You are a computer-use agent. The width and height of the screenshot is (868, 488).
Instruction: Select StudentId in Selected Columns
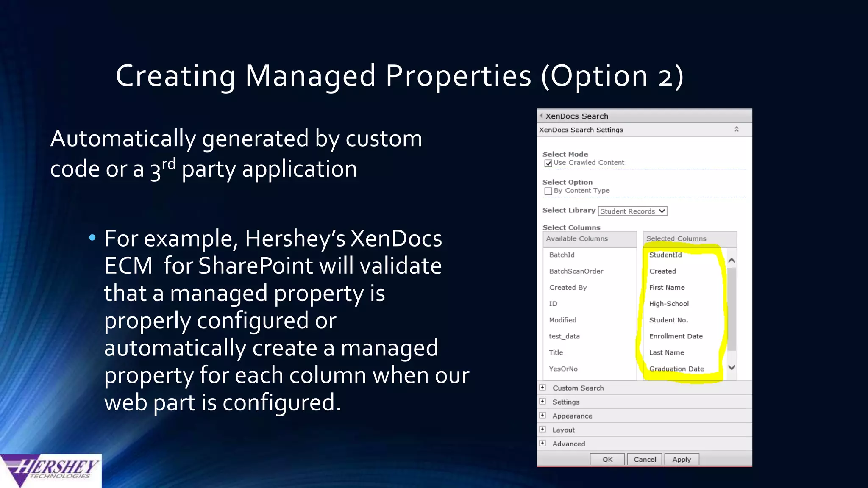[x=665, y=255]
